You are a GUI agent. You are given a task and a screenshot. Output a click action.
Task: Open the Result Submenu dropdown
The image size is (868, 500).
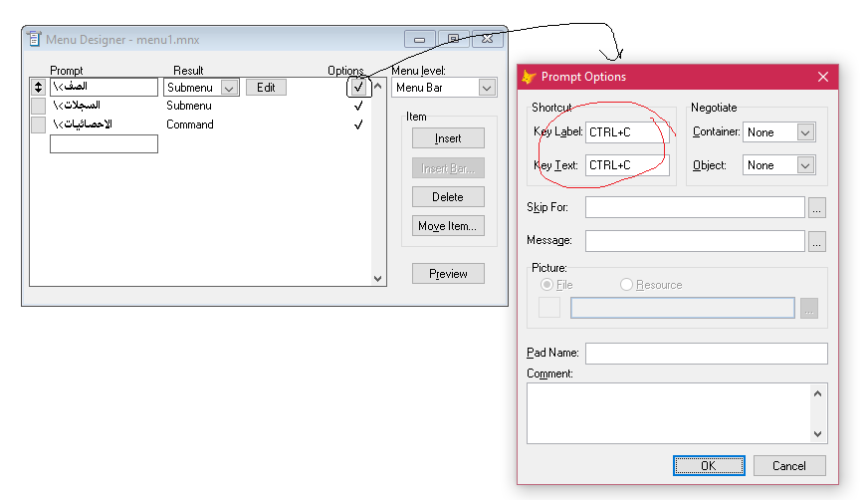229,88
